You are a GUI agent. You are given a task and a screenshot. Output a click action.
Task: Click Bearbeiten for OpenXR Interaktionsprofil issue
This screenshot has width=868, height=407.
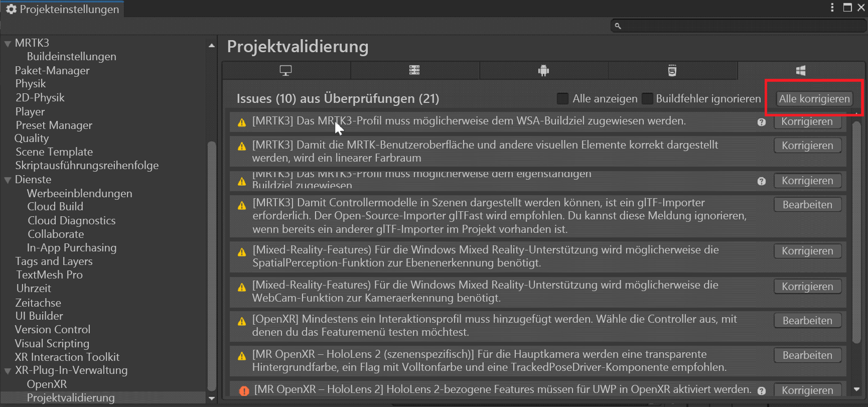[807, 321]
